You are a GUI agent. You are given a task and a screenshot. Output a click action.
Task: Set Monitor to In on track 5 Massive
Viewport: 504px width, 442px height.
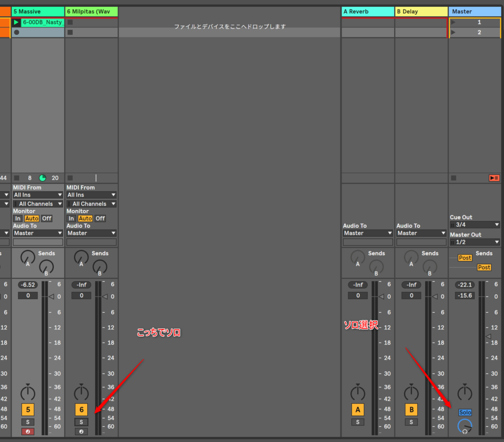(18, 218)
